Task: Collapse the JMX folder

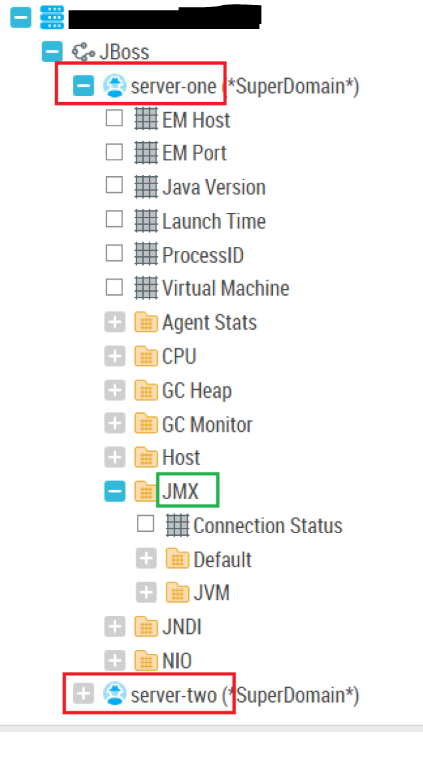Action: point(115,491)
